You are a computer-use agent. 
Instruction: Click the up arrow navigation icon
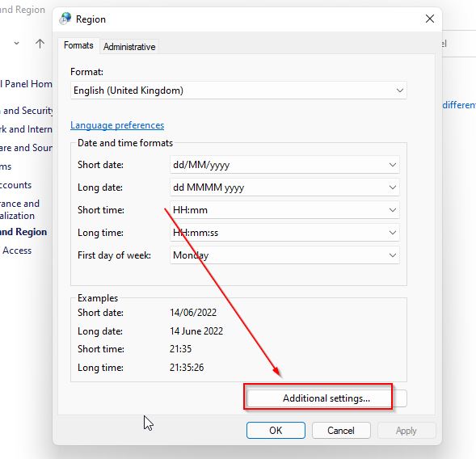click(40, 44)
